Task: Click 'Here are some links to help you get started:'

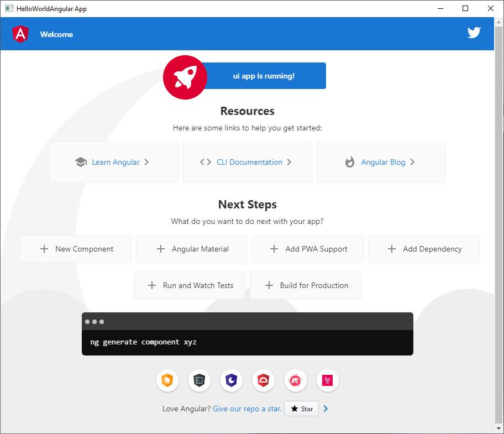Action: (247, 128)
